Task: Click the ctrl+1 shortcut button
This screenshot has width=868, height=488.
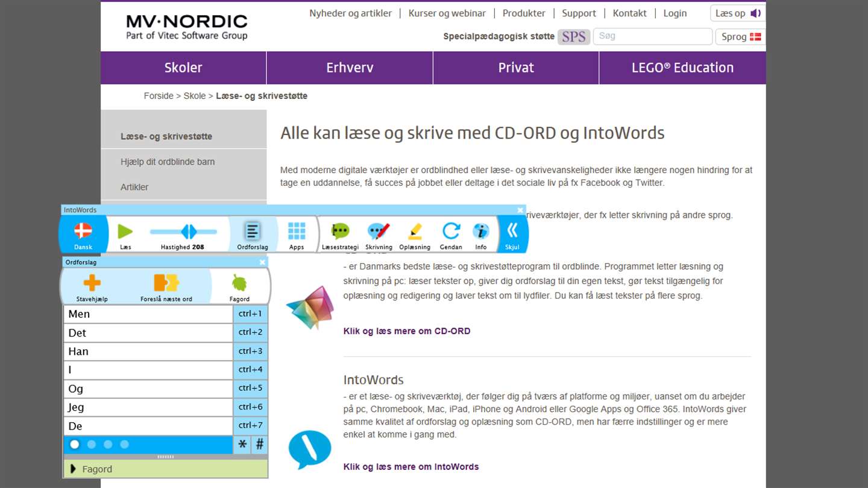Action: click(250, 314)
